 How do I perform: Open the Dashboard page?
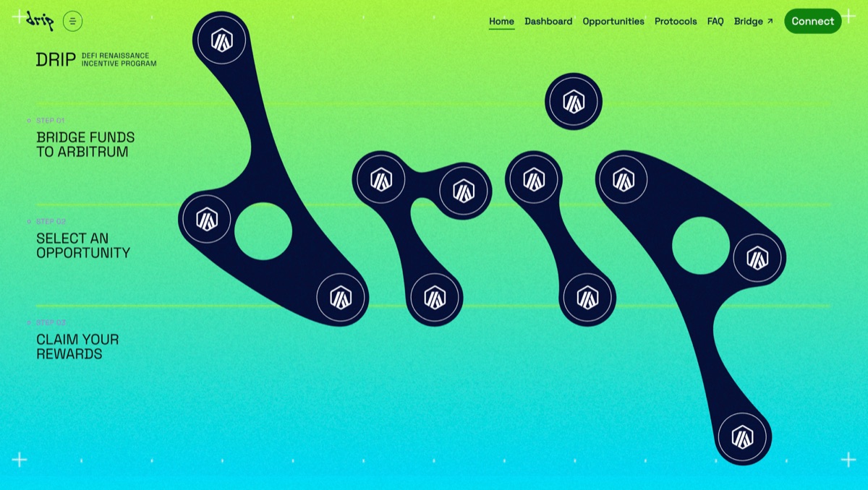pos(548,21)
